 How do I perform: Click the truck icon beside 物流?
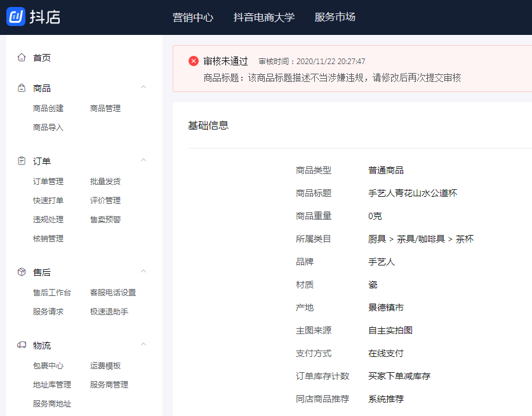point(22,346)
